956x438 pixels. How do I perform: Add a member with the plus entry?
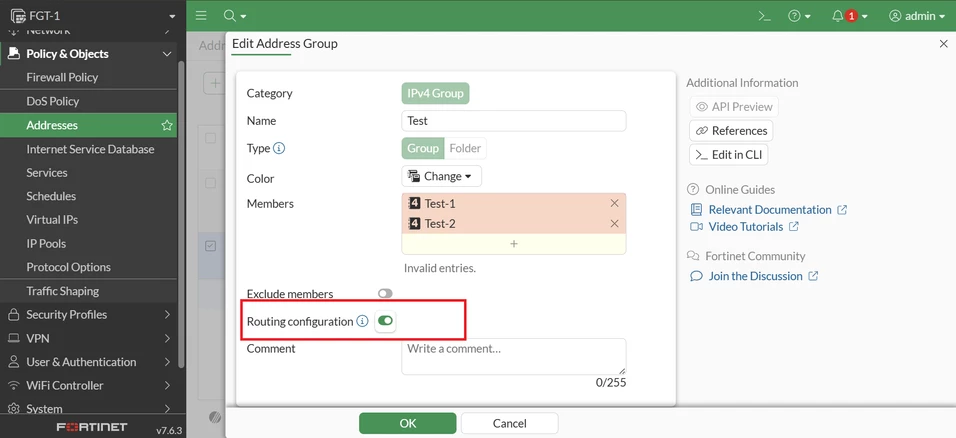coord(513,243)
